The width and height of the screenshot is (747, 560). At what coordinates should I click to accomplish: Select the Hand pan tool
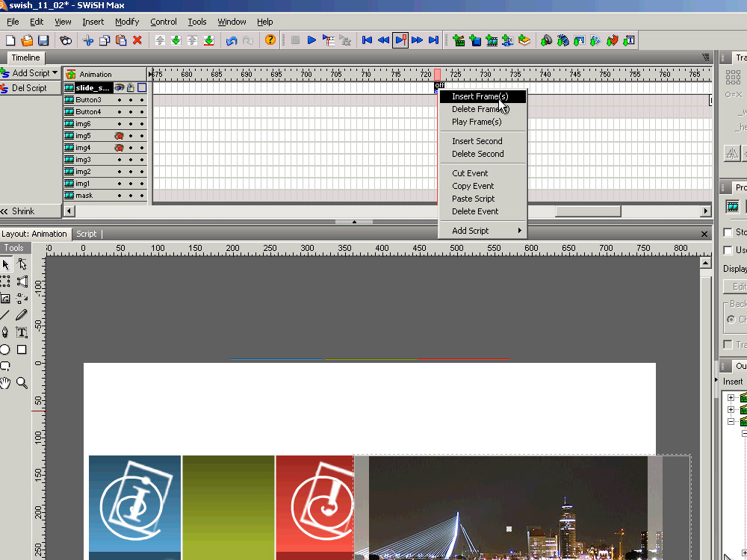tap(5, 383)
